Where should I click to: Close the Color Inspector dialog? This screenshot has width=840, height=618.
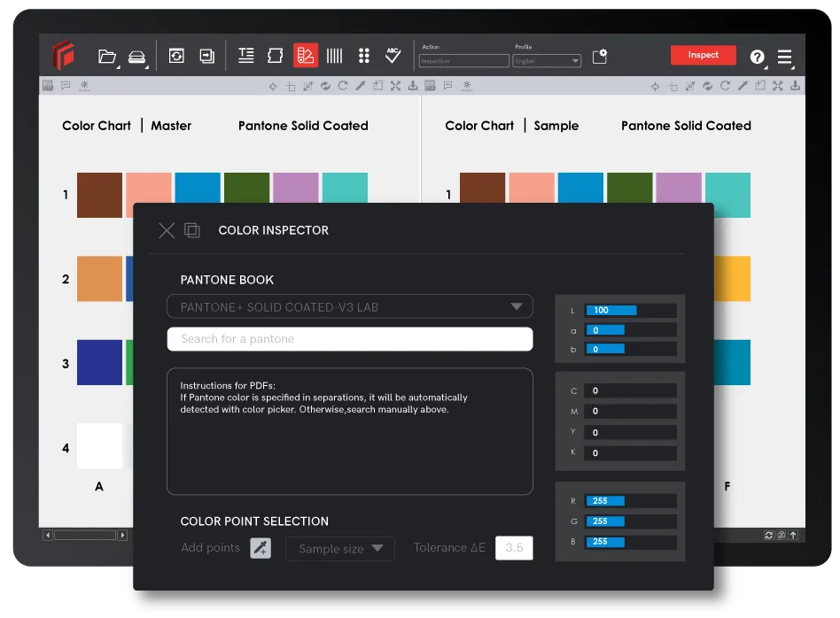[167, 231]
